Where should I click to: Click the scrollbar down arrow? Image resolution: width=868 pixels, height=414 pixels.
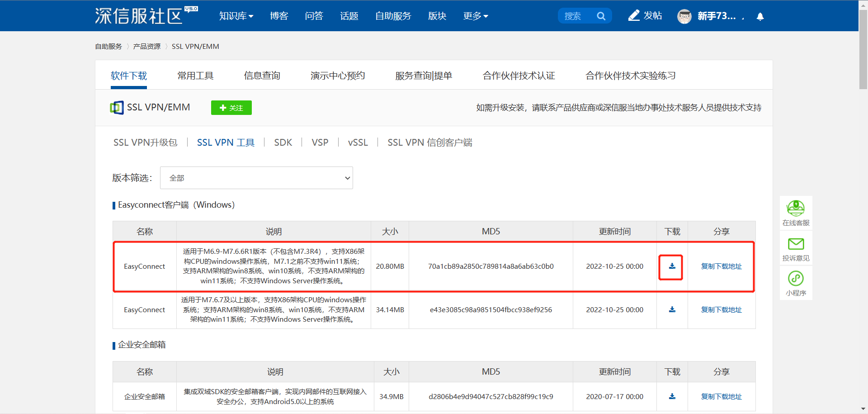click(x=863, y=409)
